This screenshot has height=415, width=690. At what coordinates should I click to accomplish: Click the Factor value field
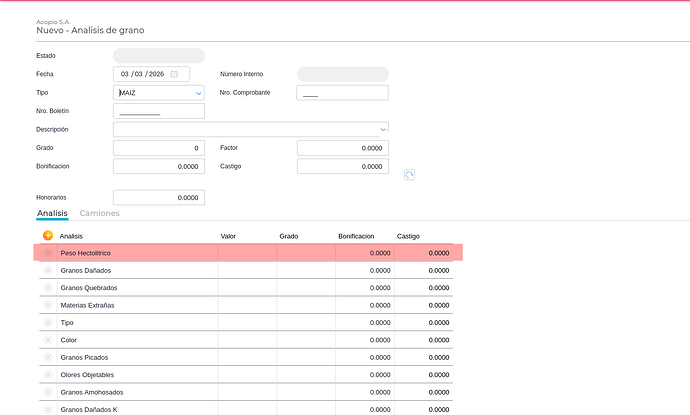(x=342, y=148)
